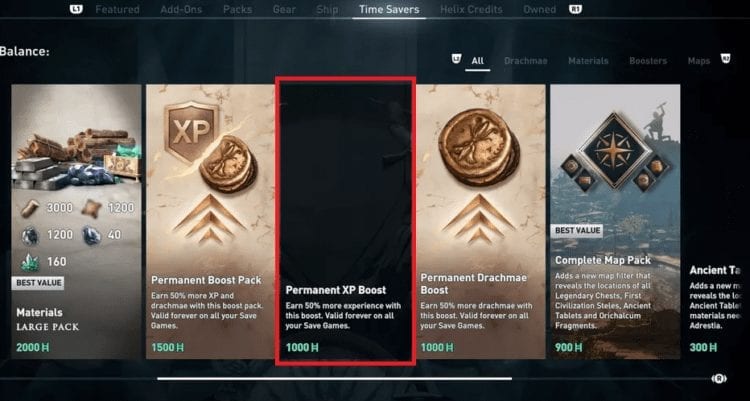Click the drachmae coin on Permanent Drachmae Boost
This screenshot has height=401, width=750.
coord(479,147)
